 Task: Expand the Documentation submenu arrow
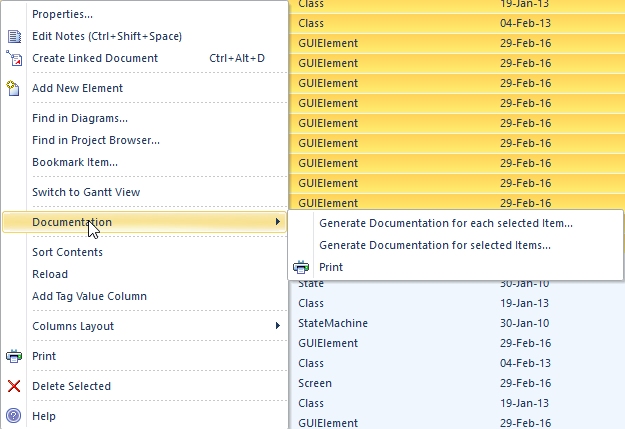click(x=277, y=222)
